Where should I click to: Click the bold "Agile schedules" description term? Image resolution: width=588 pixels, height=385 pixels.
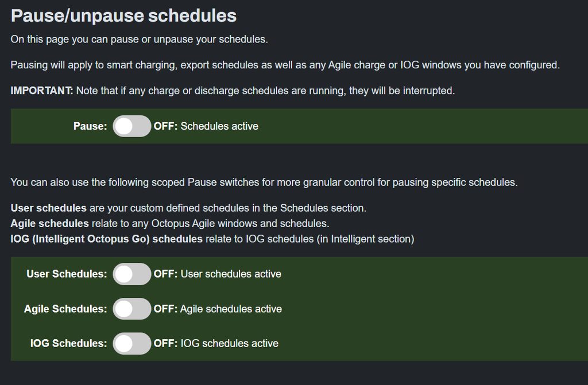point(50,223)
